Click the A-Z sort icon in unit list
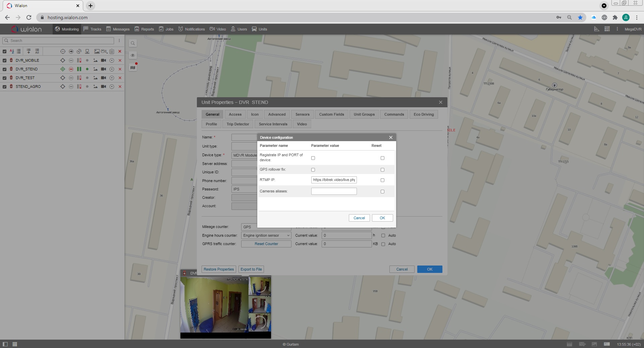Image resolution: width=644 pixels, height=348 pixels. [12, 51]
